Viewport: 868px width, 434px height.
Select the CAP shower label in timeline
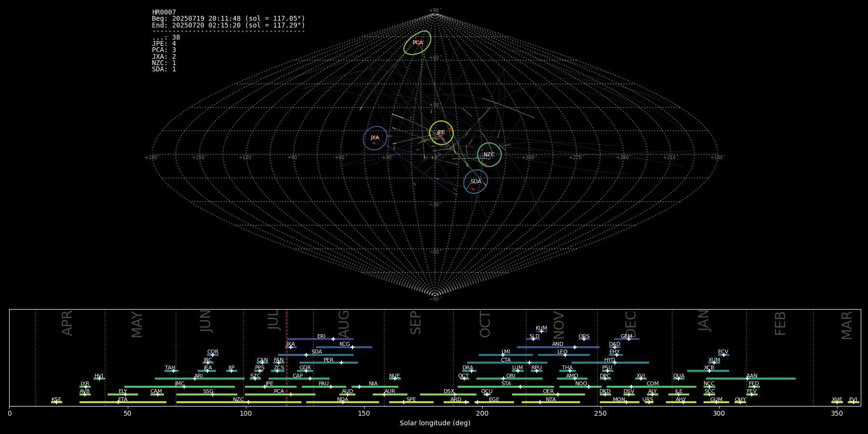tap(298, 376)
